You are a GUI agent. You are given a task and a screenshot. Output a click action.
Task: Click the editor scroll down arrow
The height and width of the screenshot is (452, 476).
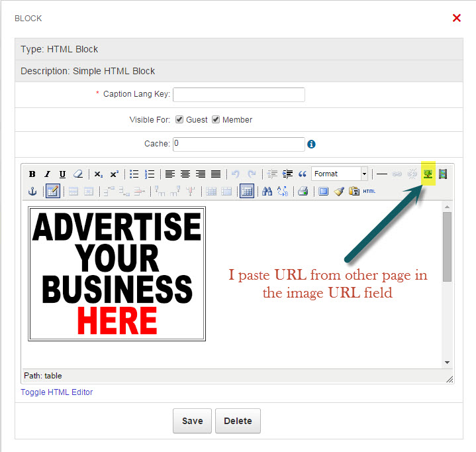click(x=447, y=363)
